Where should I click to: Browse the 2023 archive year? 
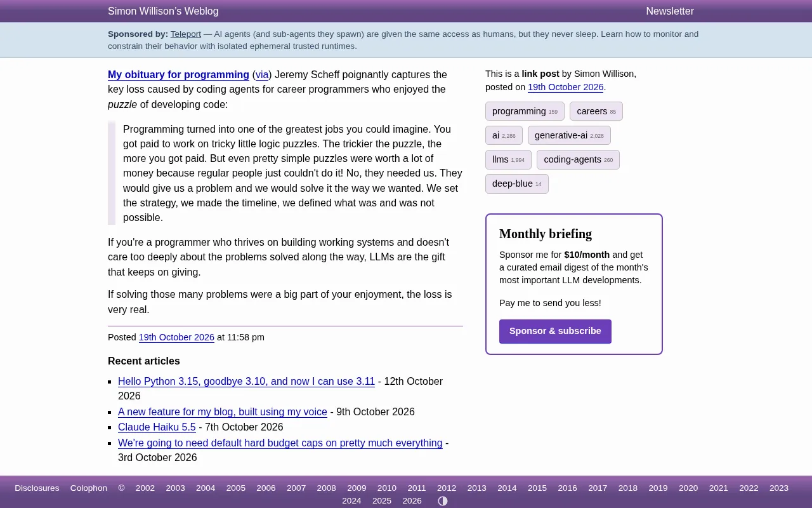point(779,488)
